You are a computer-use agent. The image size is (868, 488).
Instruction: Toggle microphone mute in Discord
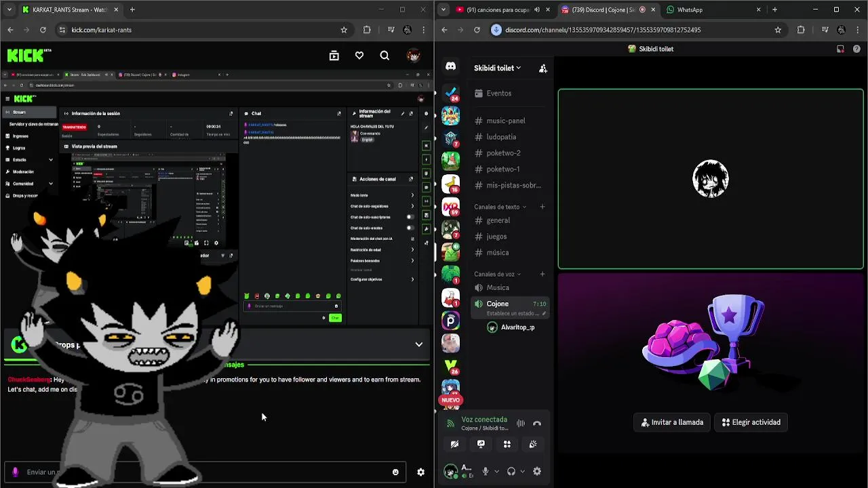(485, 471)
